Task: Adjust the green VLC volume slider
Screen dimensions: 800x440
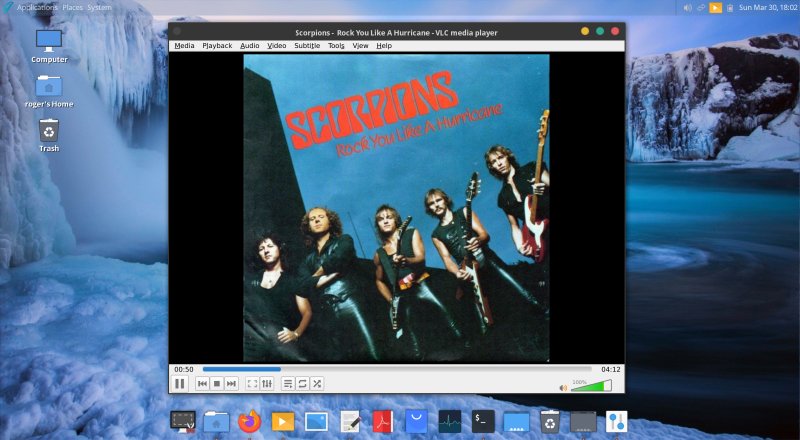Action: [591, 385]
